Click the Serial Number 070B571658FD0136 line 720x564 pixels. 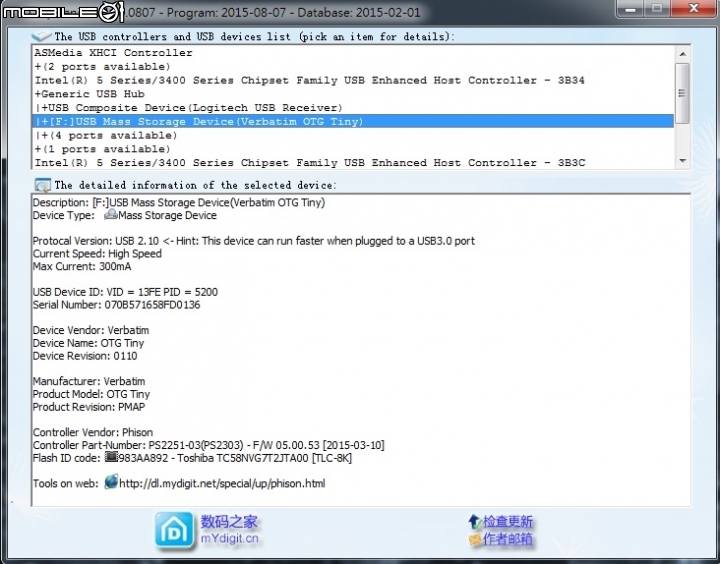pos(116,305)
